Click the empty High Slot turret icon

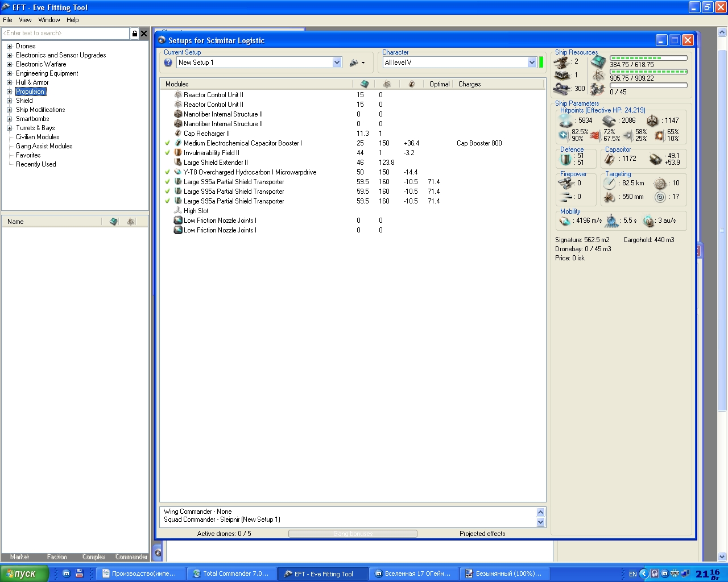click(178, 211)
